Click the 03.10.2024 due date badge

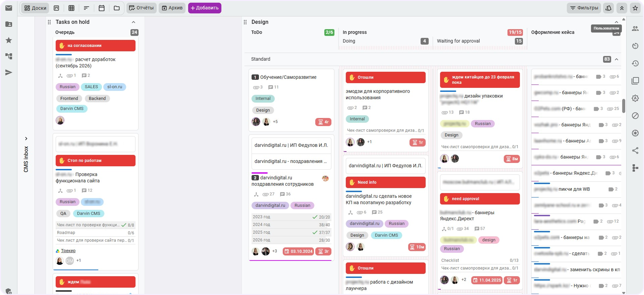tap(298, 251)
